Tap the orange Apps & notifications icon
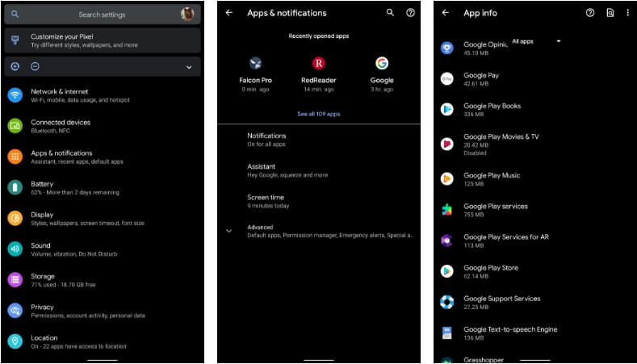The image size is (637, 364). pyautogui.click(x=15, y=157)
